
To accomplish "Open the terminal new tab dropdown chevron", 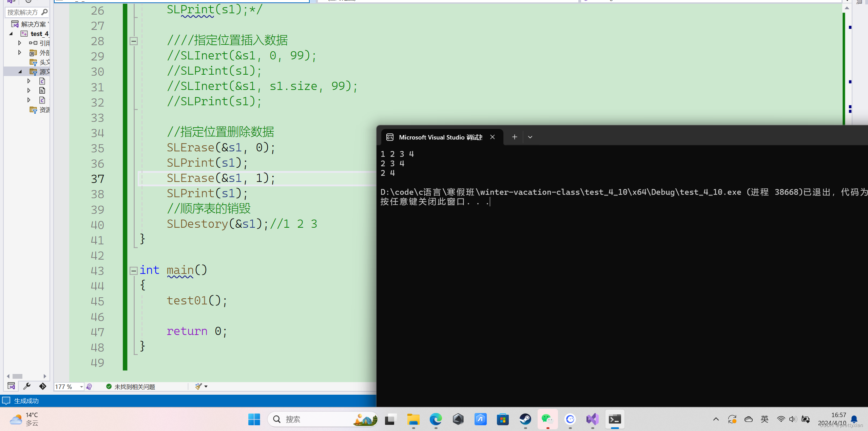I will pos(530,137).
